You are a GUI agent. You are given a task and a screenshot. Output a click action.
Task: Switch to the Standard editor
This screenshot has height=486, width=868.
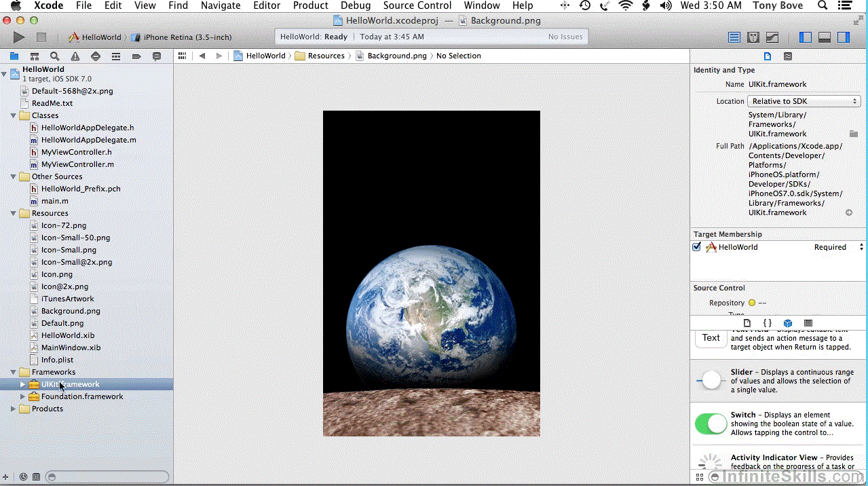coord(734,37)
